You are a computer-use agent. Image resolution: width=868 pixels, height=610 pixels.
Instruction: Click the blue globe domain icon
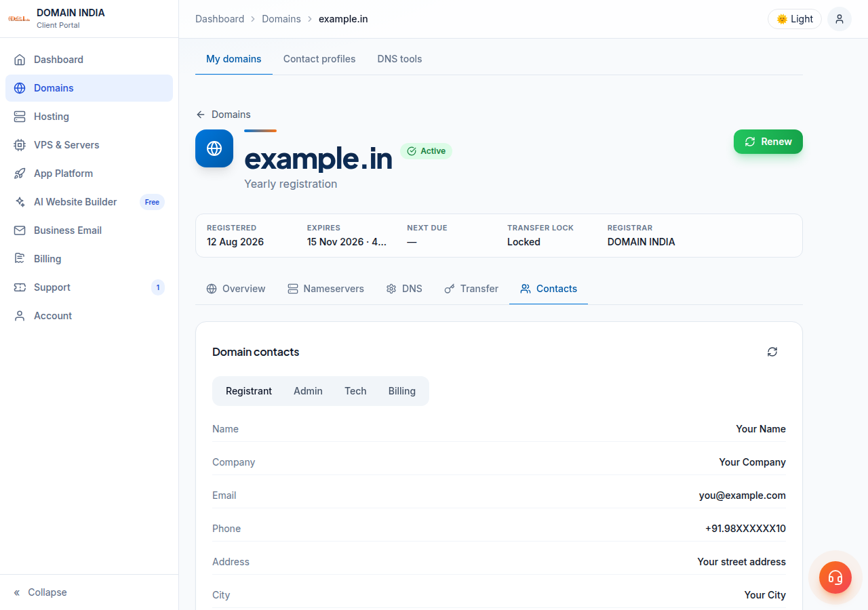tap(214, 148)
